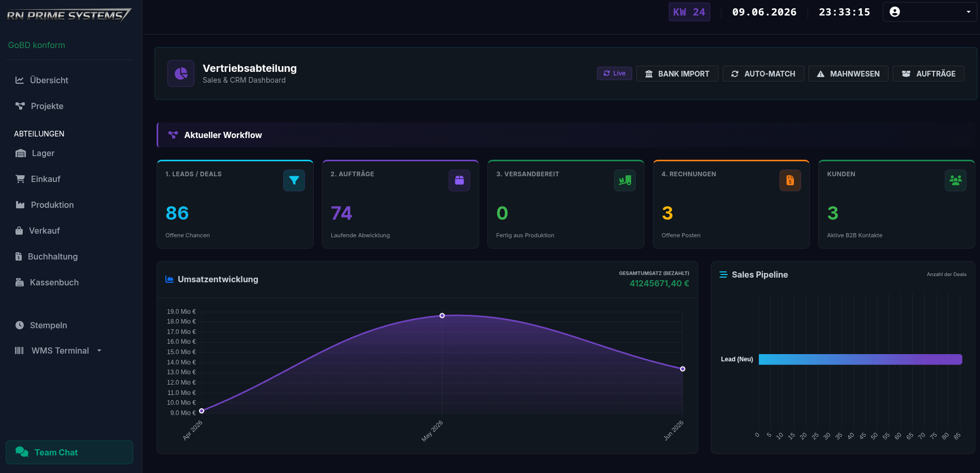Click the KW 24 calendar week badge

[x=689, y=12]
